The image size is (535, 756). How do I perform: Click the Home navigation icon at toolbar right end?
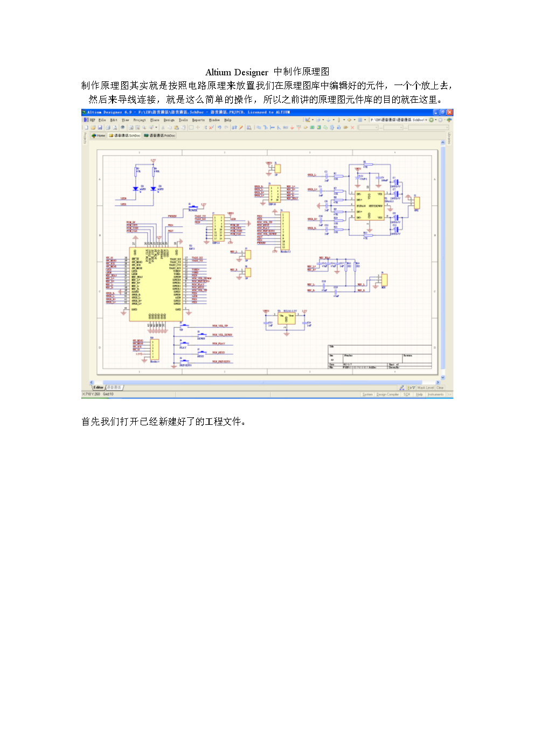point(448,120)
